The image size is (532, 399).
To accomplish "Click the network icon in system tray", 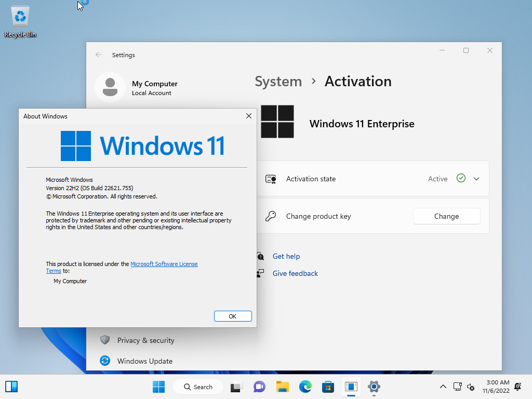I will pyautogui.click(x=457, y=387).
